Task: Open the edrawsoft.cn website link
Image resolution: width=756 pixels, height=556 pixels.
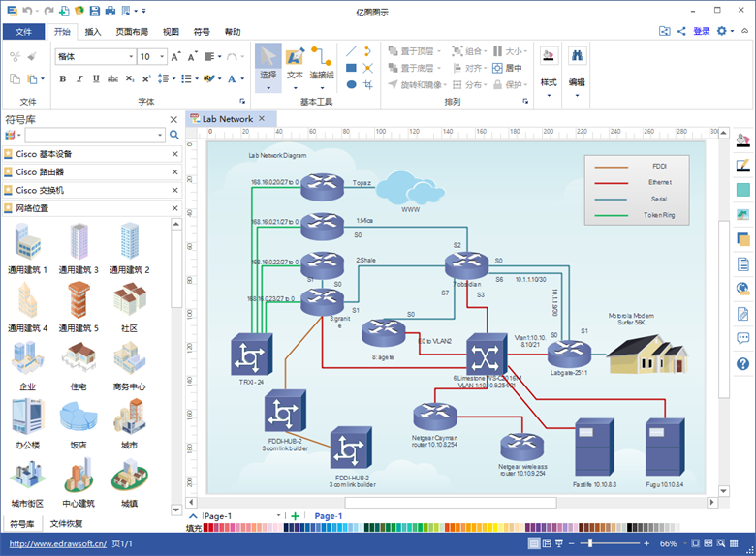Action: pos(58,544)
